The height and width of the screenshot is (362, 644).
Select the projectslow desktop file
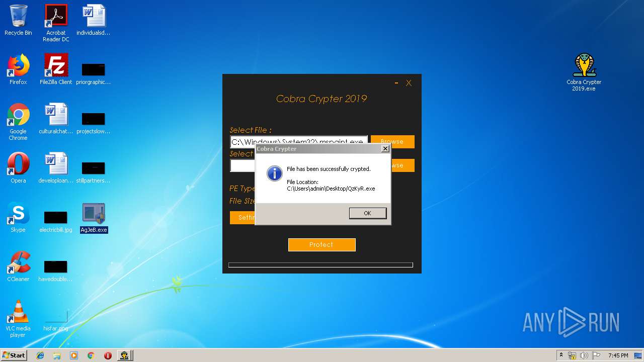point(94,123)
